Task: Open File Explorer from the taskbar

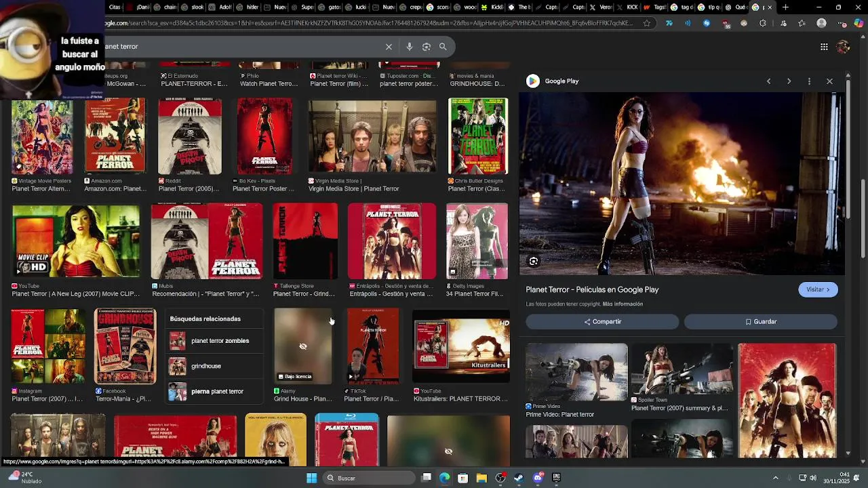Action: [x=481, y=478]
